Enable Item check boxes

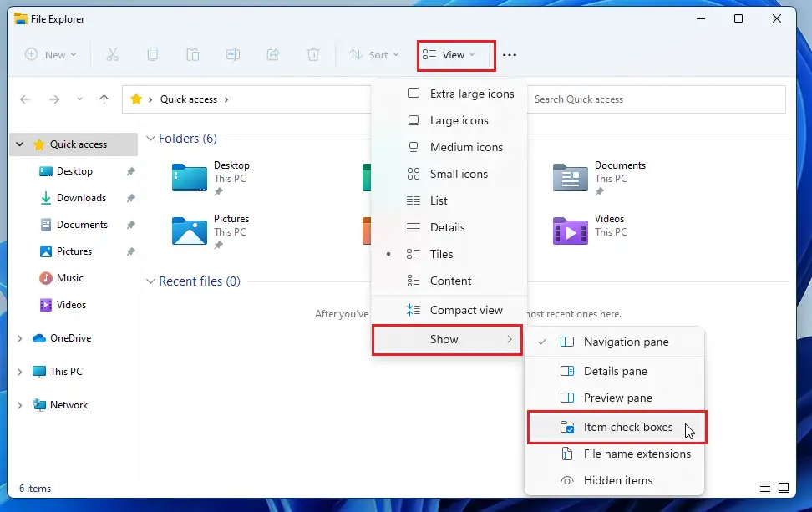pos(617,427)
